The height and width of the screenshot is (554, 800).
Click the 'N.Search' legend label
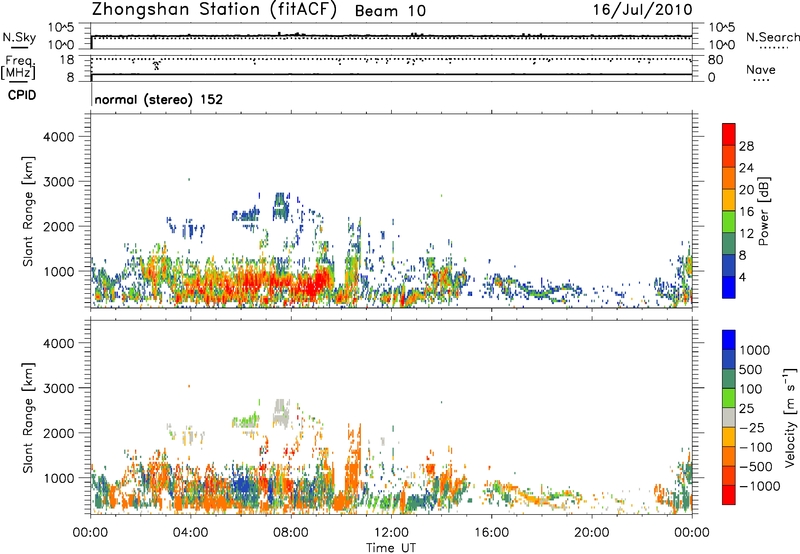click(772, 37)
